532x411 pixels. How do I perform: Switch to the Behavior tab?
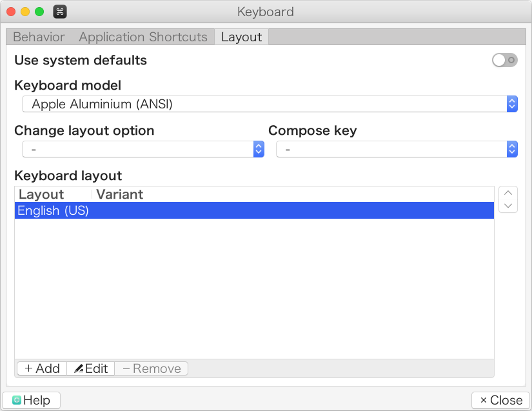point(39,37)
